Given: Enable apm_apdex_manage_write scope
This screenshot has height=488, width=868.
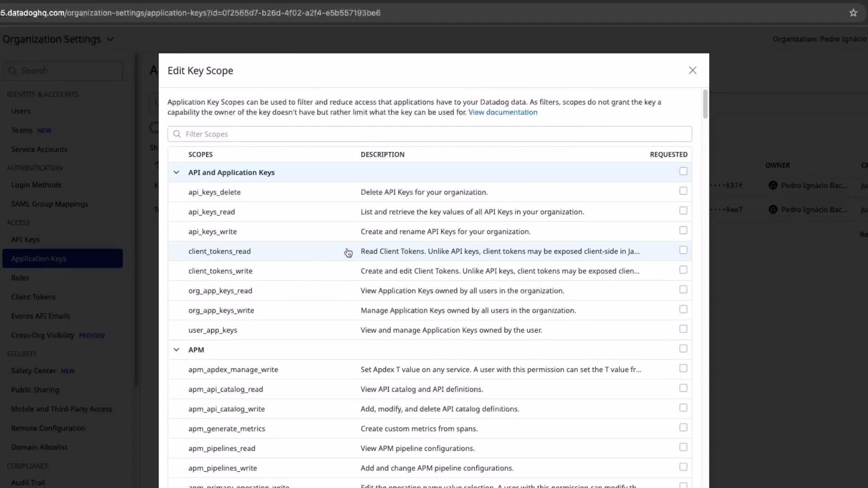Looking at the screenshot, I should click(683, 368).
